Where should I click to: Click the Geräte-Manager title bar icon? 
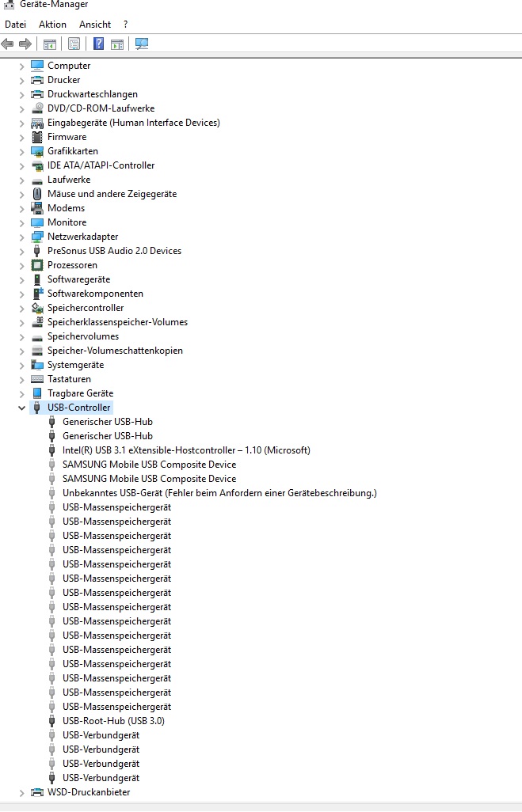tap(9, 4)
